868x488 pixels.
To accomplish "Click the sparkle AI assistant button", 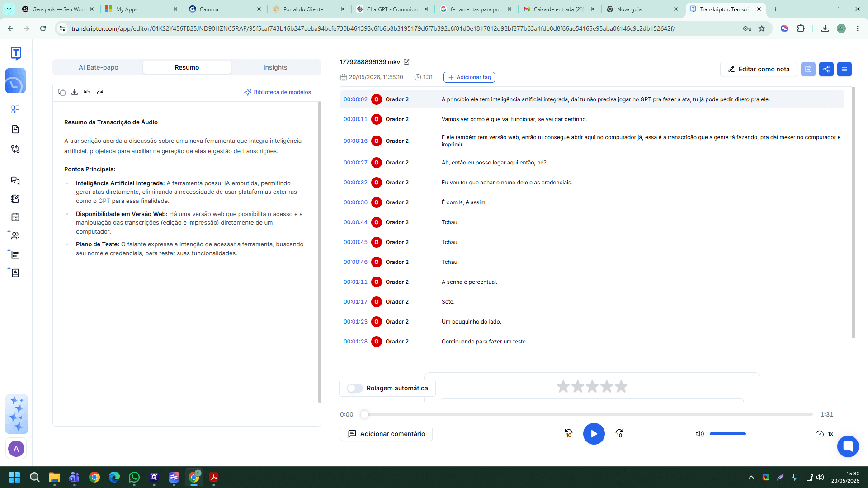I will pyautogui.click(x=17, y=414).
